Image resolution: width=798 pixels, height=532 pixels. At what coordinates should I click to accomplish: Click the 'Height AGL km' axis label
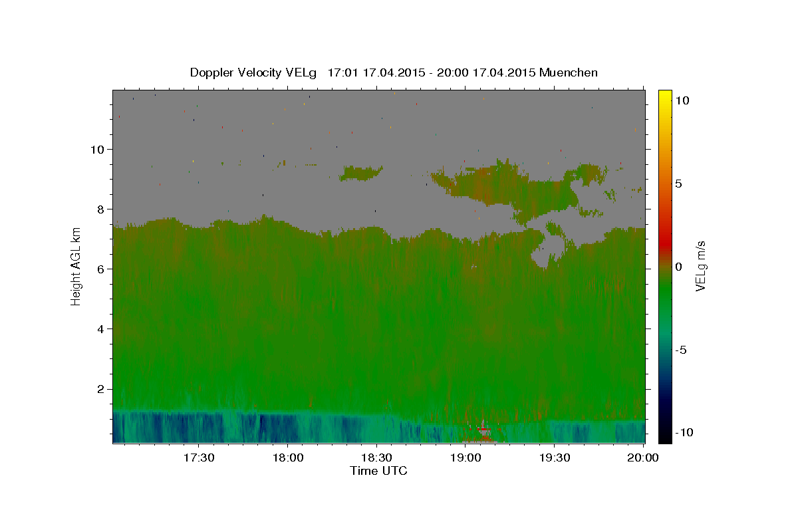[76, 267]
